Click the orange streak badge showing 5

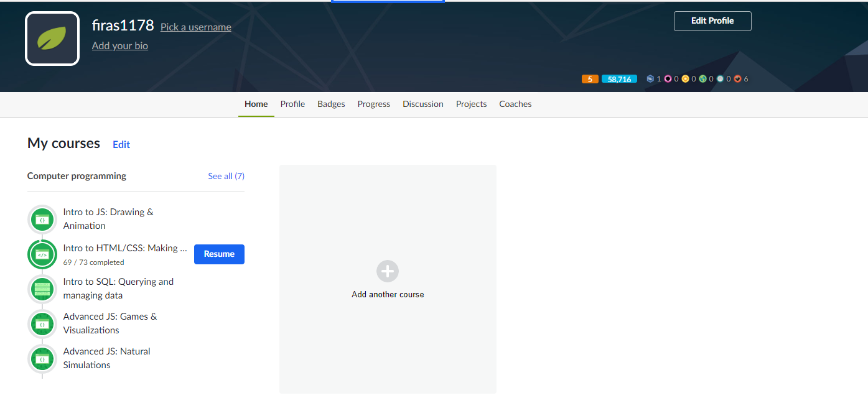(590, 79)
